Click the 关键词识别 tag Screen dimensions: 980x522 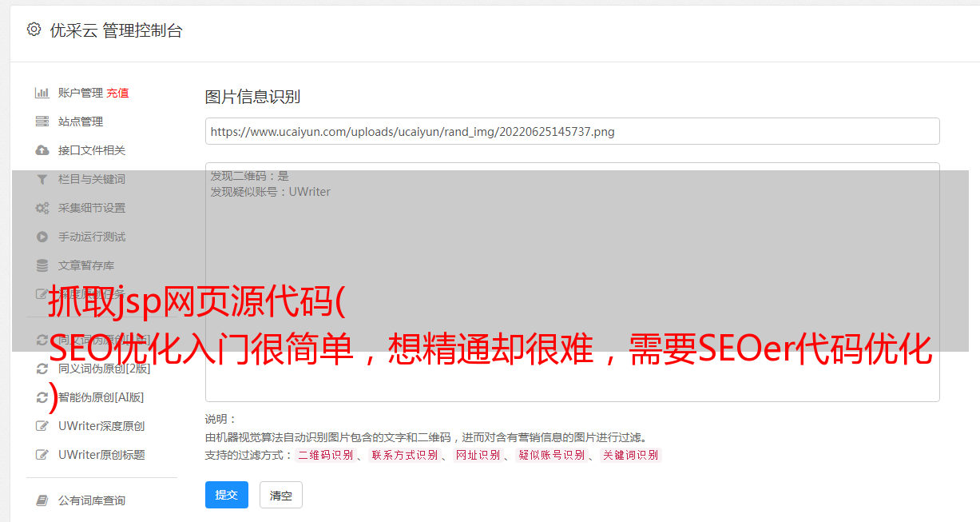tap(631, 455)
